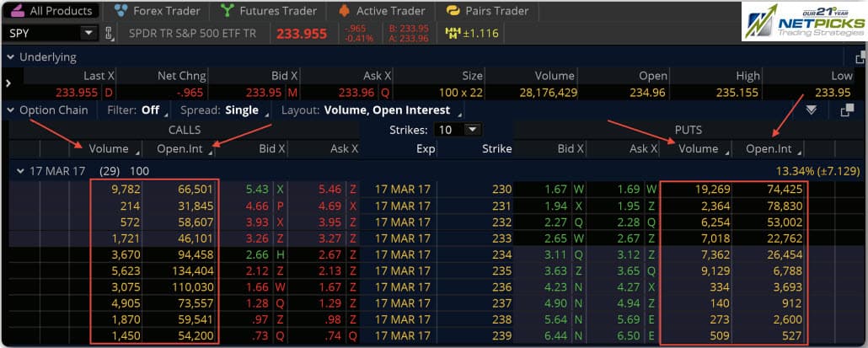
Task: Click the MMM market maker move icon
Action: coord(453,33)
